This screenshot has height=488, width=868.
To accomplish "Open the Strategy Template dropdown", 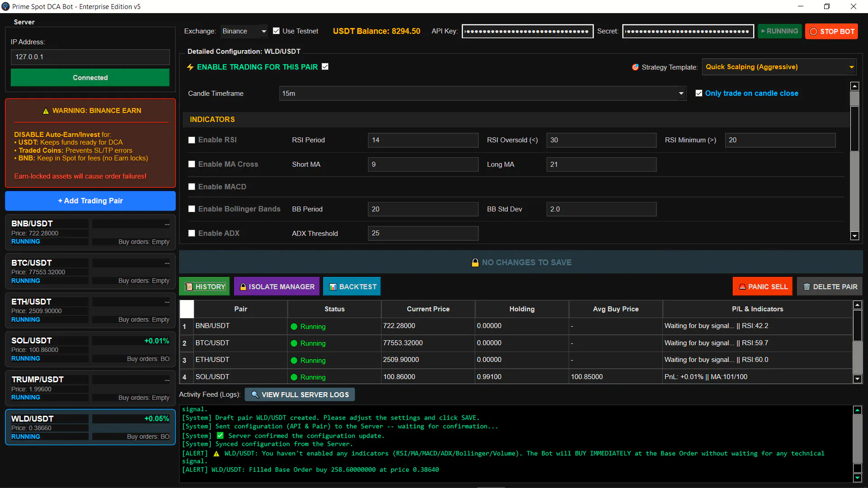I will coord(779,67).
